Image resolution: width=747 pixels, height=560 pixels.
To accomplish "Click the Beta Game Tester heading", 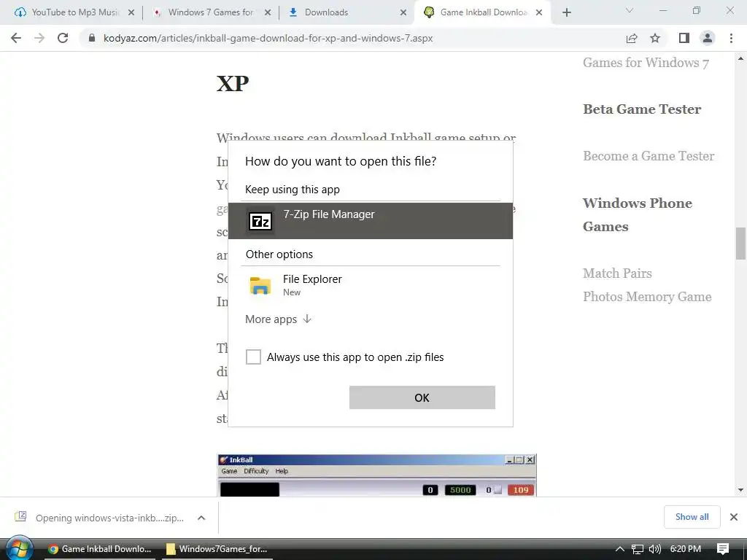I will (642, 109).
